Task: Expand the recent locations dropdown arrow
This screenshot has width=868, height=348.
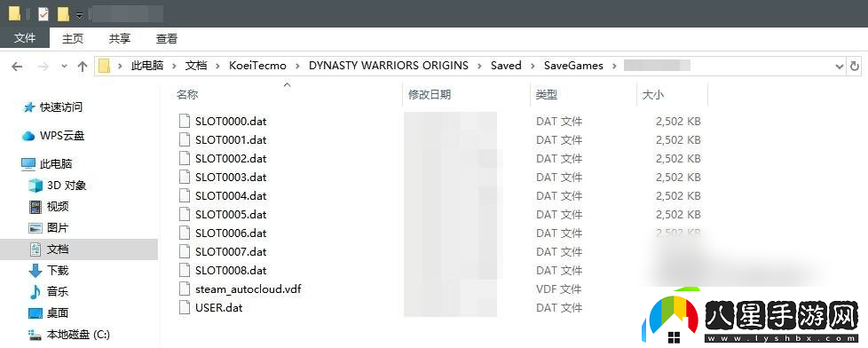Action: [64, 66]
